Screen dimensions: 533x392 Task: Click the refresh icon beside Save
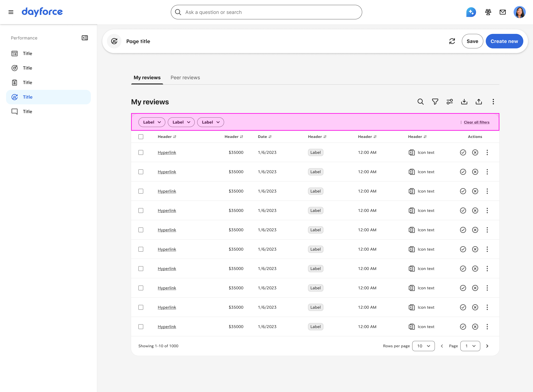[452, 41]
